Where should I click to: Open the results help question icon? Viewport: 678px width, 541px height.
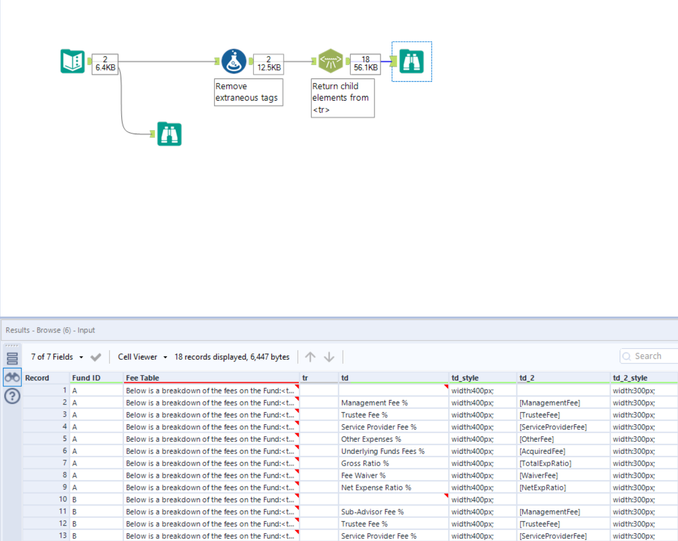12,396
